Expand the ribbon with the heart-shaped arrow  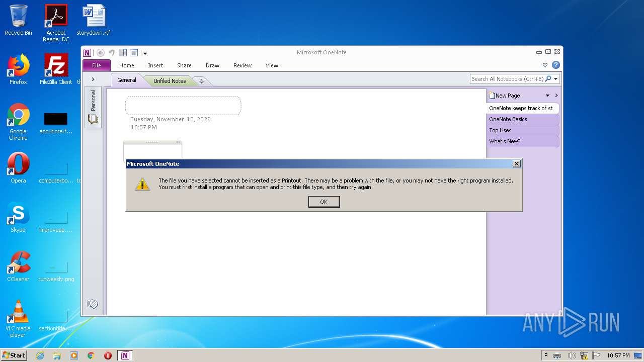[545, 65]
